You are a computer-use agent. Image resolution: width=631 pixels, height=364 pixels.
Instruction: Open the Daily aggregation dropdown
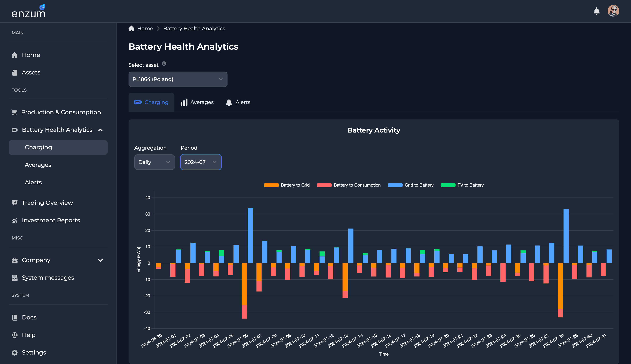pyautogui.click(x=154, y=162)
